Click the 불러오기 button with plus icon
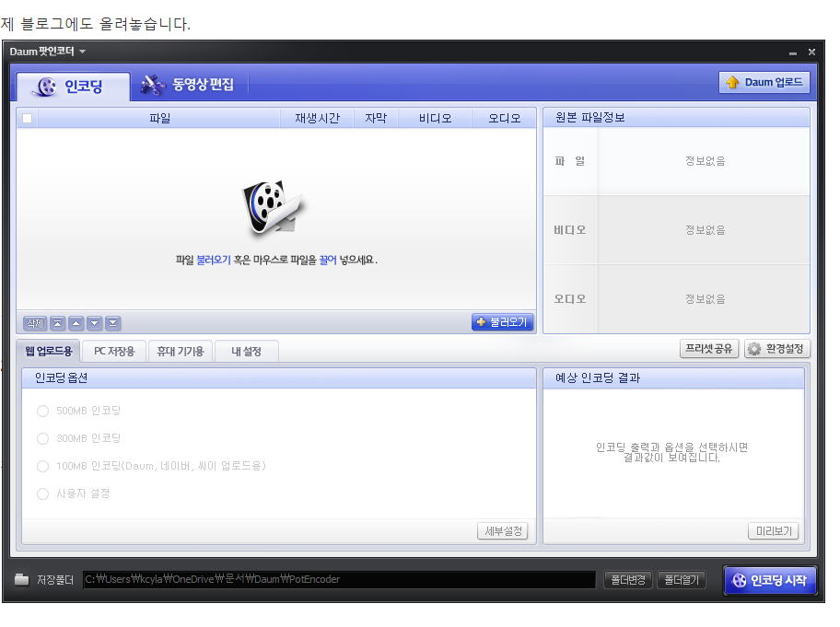The height and width of the screenshot is (627, 840). tap(502, 322)
